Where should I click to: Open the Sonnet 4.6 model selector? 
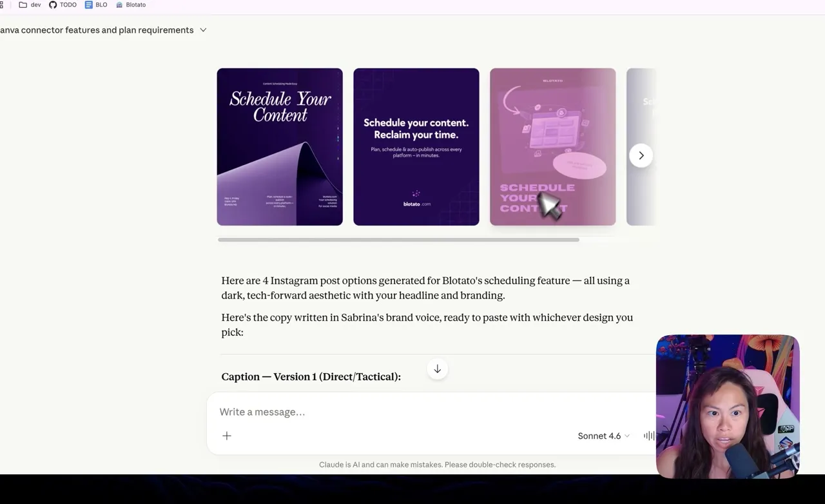tap(604, 436)
